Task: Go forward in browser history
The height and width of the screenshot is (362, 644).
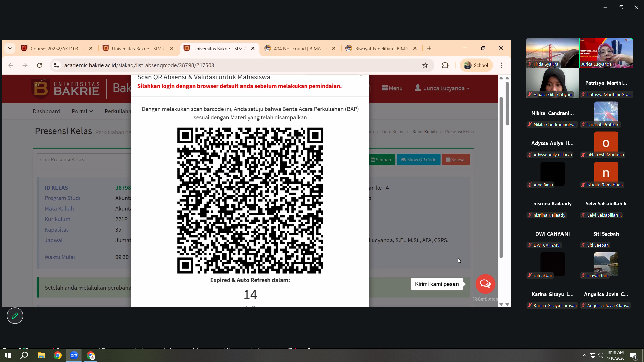Action: pyautogui.click(x=25, y=65)
